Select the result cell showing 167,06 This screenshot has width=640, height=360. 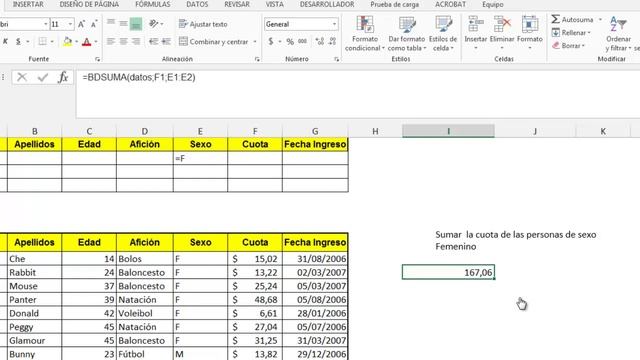point(448,272)
